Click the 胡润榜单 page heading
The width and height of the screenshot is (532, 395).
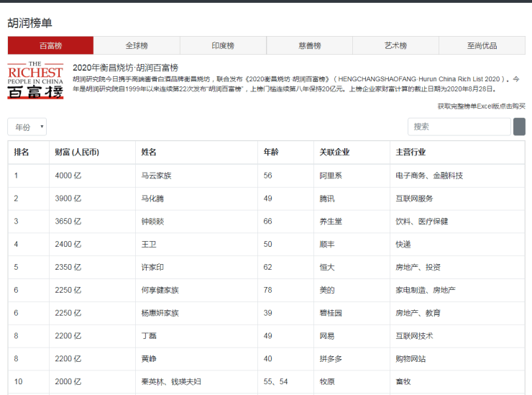pyautogui.click(x=29, y=23)
